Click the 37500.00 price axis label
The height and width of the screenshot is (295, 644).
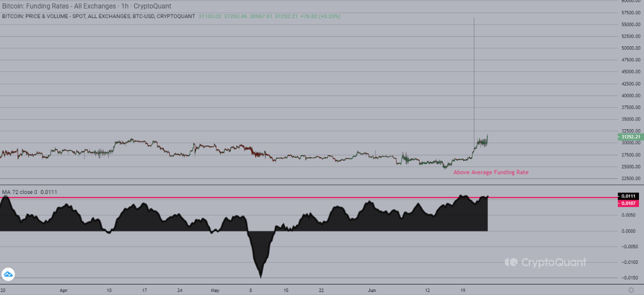631,108
